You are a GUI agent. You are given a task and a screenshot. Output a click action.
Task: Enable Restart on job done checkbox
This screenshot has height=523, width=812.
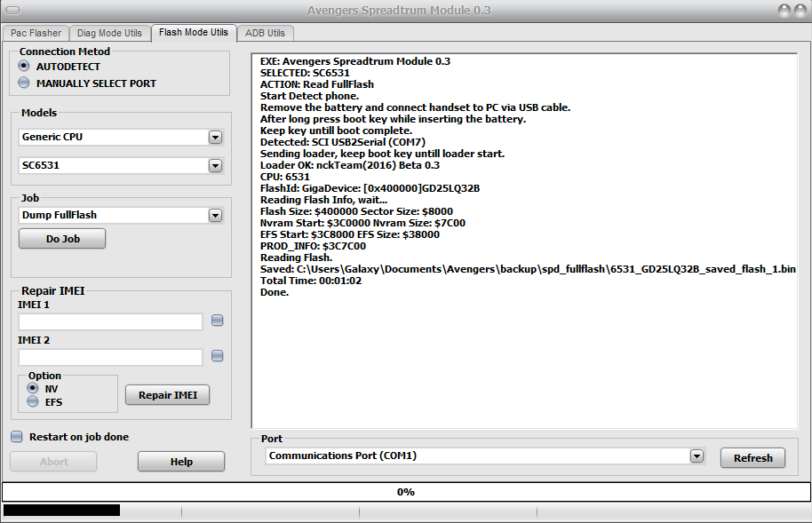click(x=17, y=437)
